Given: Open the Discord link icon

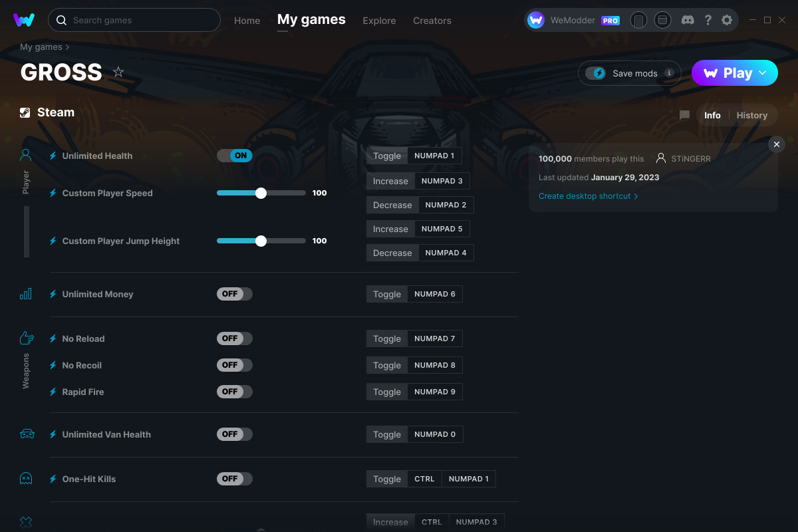Looking at the screenshot, I should tap(688, 20).
